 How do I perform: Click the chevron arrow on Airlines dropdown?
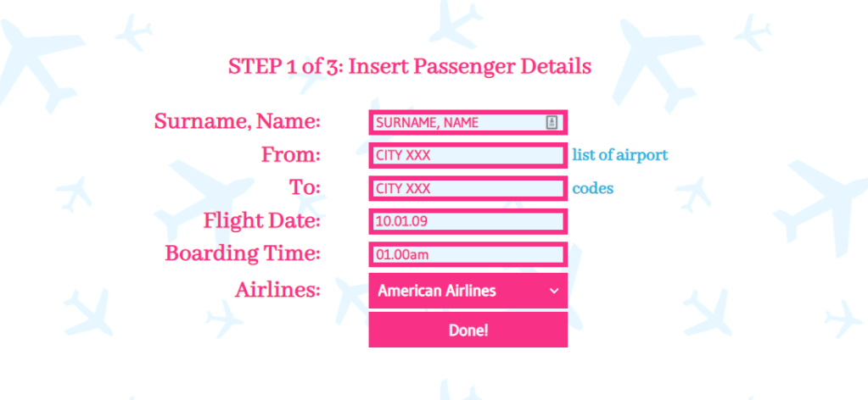coord(554,291)
